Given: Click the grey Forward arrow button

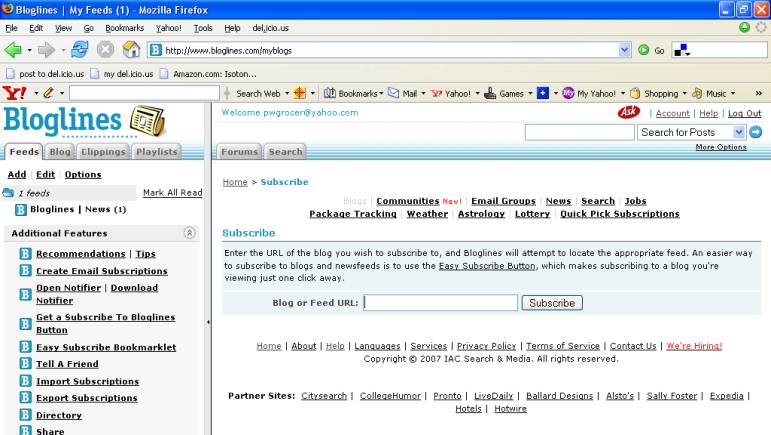Looking at the screenshot, I should tap(46, 50).
